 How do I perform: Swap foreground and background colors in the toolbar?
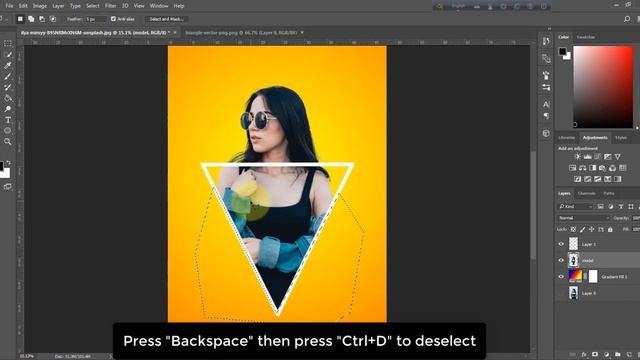[9, 162]
